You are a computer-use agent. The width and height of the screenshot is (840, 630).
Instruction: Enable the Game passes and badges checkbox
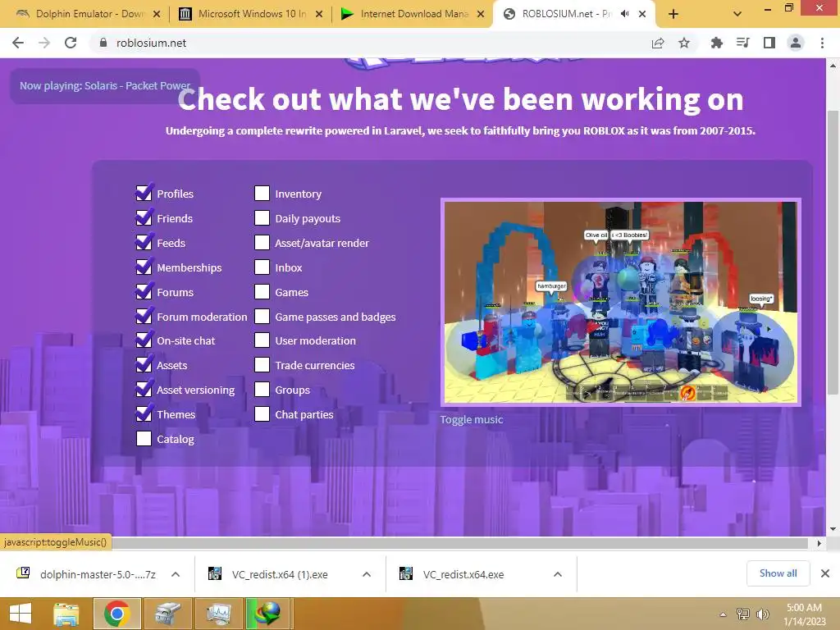pos(262,317)
